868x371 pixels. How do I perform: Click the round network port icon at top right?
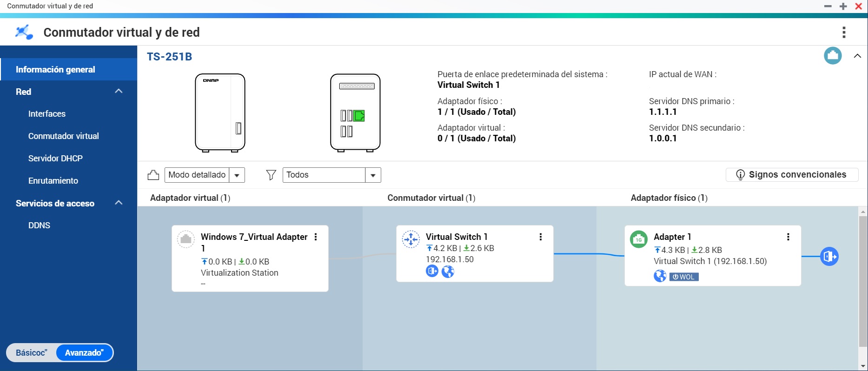click(833, 56)
